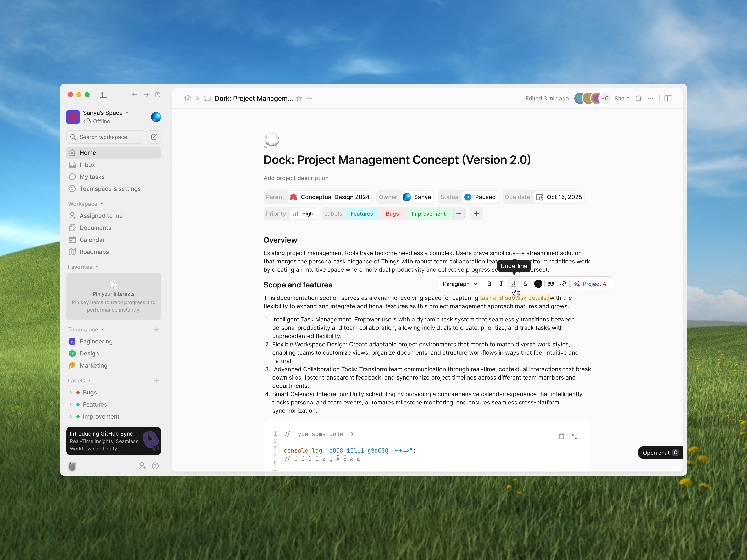Expand the code block to full screen
The height and width of the screenshot is (560, 747).
[575, 436]
